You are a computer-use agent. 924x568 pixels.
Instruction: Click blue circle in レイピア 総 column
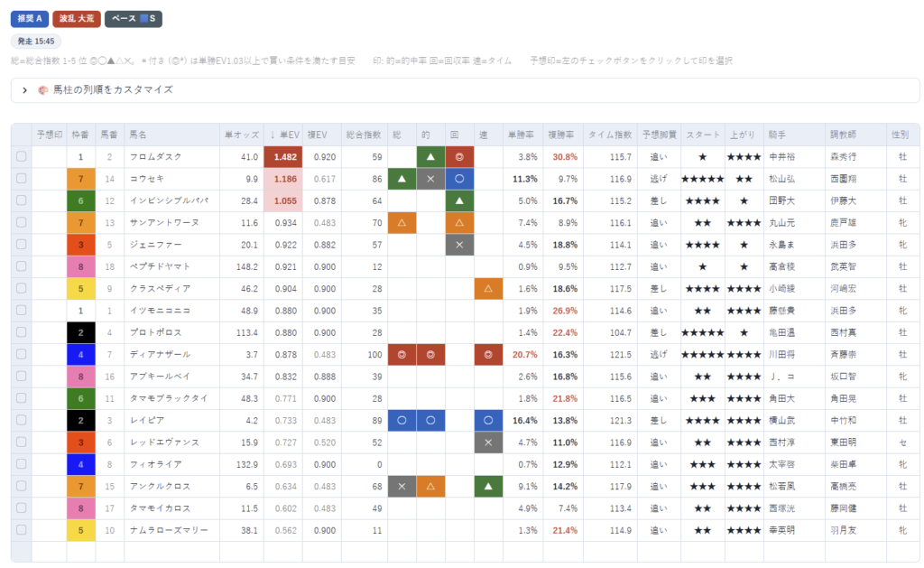tap(402, 421)
